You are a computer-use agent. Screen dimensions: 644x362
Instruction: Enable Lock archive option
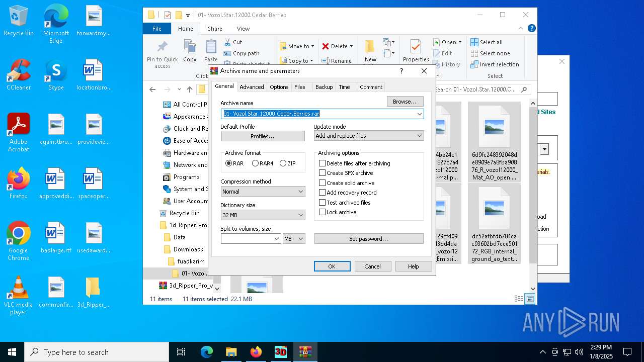pyautogui.click(x=338, y=212)
